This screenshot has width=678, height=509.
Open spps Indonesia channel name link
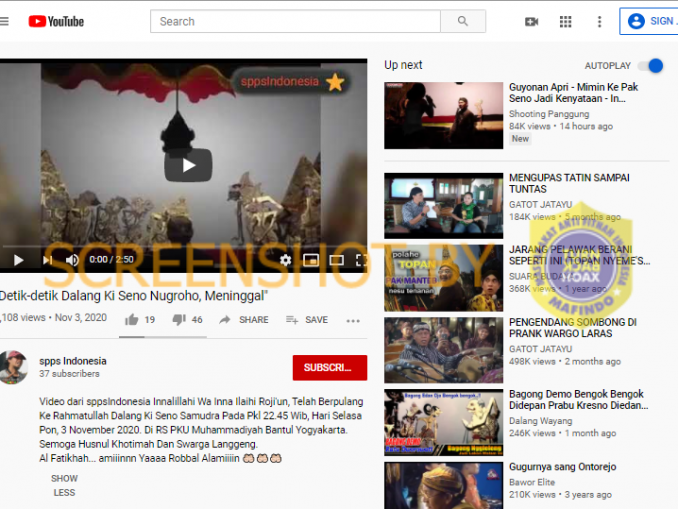tap(73, 361)
